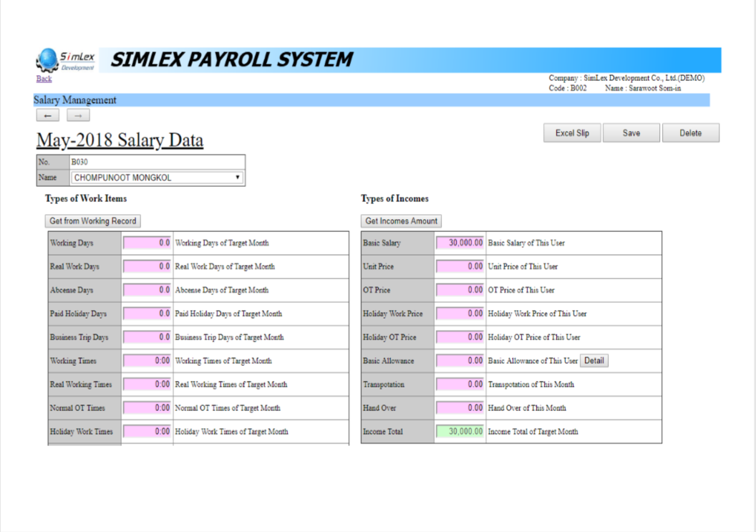Click 'Income Total of Target Month' description

(533, 432)
